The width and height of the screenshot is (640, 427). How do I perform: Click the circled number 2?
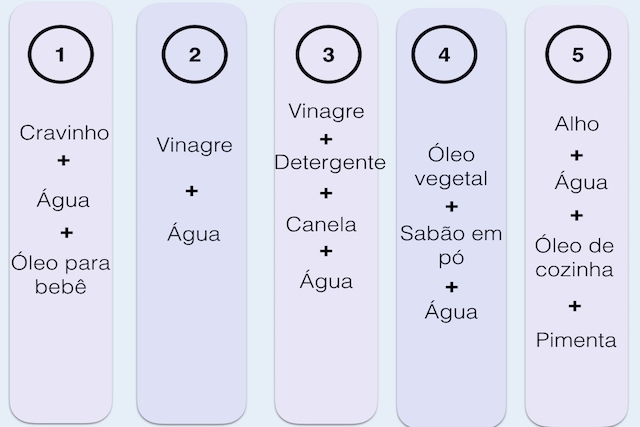coord(195,54)
